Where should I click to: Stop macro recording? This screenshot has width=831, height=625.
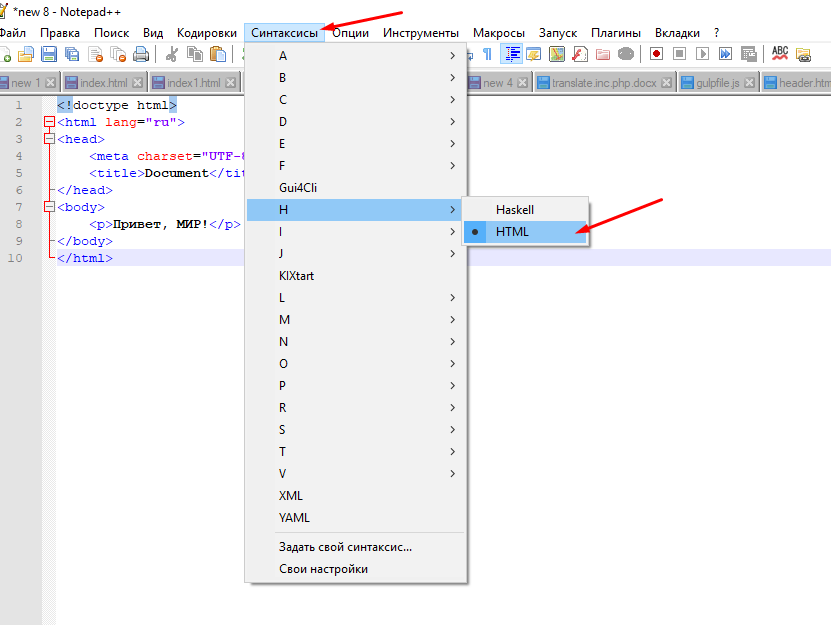[x=679, y=54]
